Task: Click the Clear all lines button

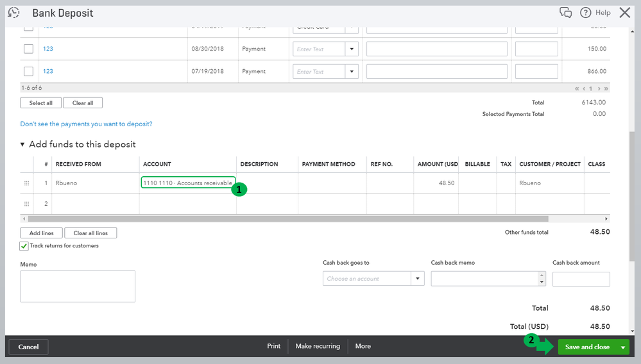Action: (x=90, y=233)
